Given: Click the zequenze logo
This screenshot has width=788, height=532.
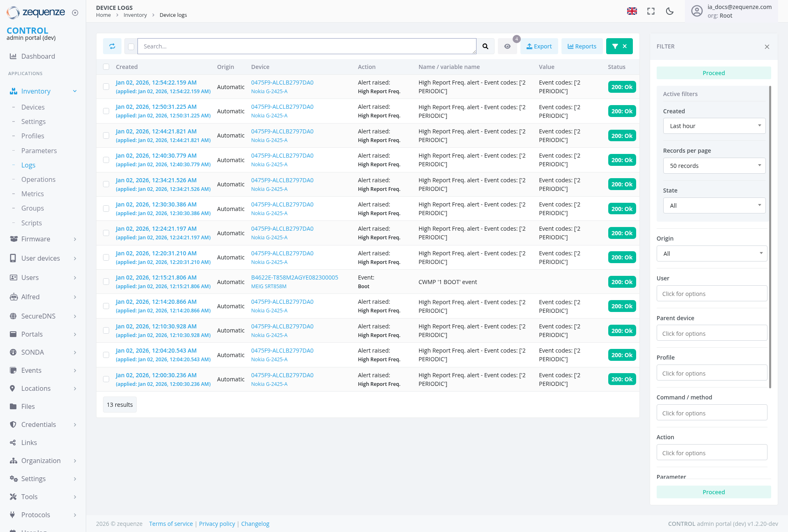Looking at the screenshot, I should 36,12.
